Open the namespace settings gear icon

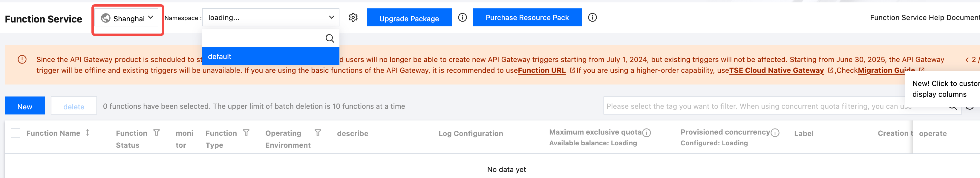[x=353, y=18]
